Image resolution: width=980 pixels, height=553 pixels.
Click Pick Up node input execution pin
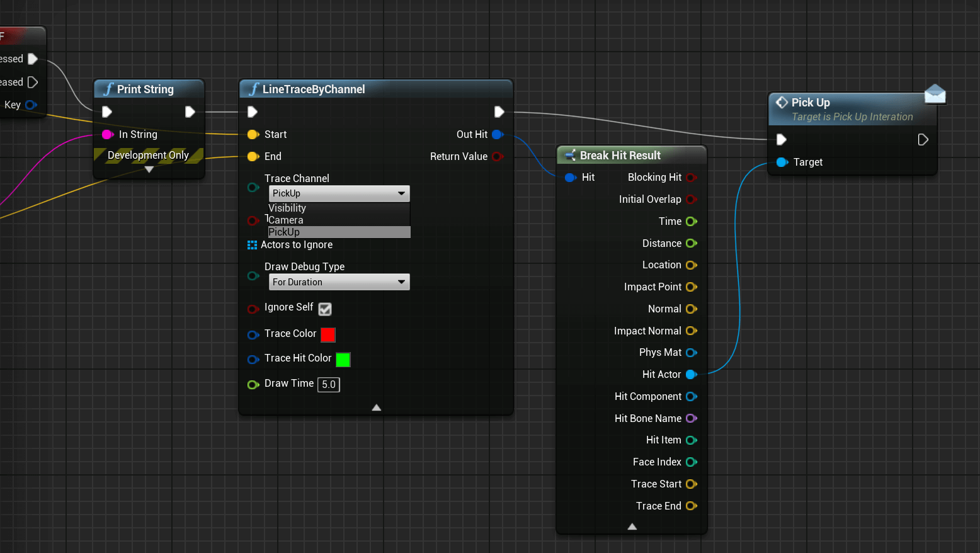[x=782, y=140]
